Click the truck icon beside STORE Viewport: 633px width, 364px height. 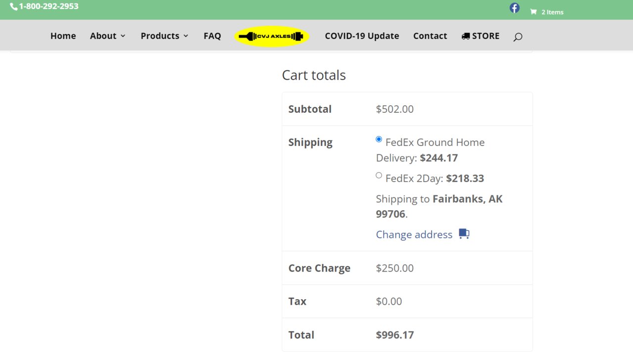pos(465,36)
